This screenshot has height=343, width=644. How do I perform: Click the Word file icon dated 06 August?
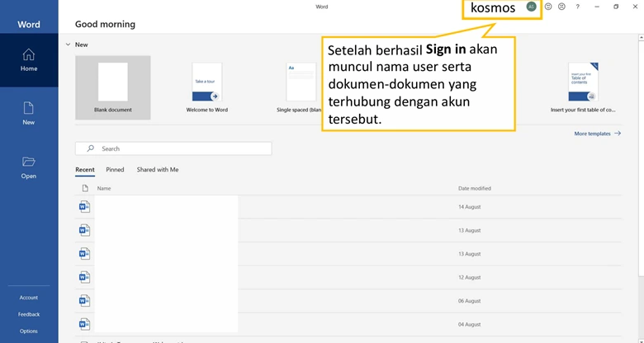[84, 301]
